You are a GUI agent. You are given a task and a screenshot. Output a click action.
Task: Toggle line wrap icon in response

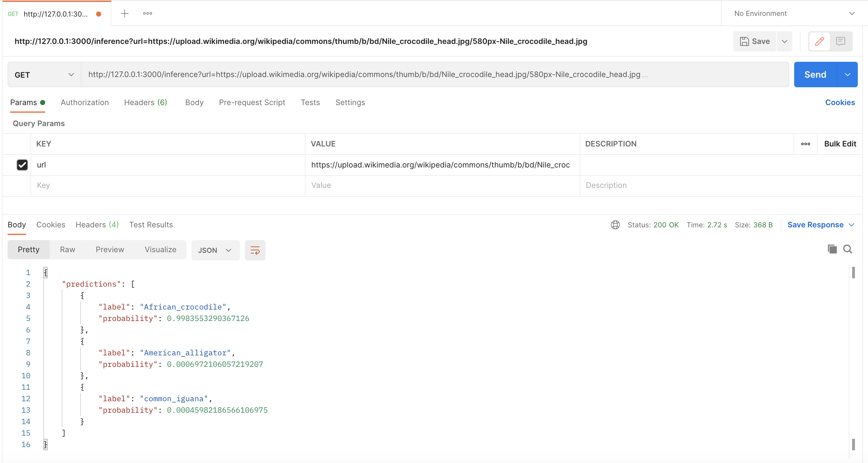[x=255, y=250]
